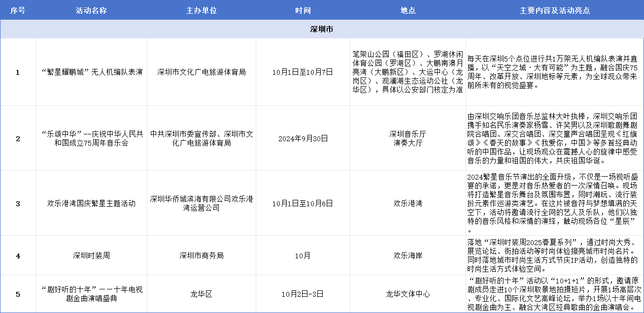
Task: Click the 主办单位 column header
Action: (x=201, y=10)
